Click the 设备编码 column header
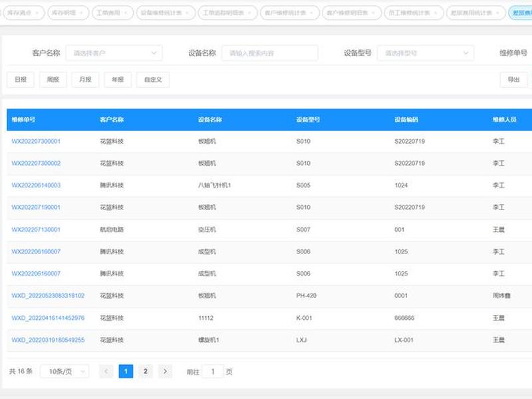 point(406,120)
